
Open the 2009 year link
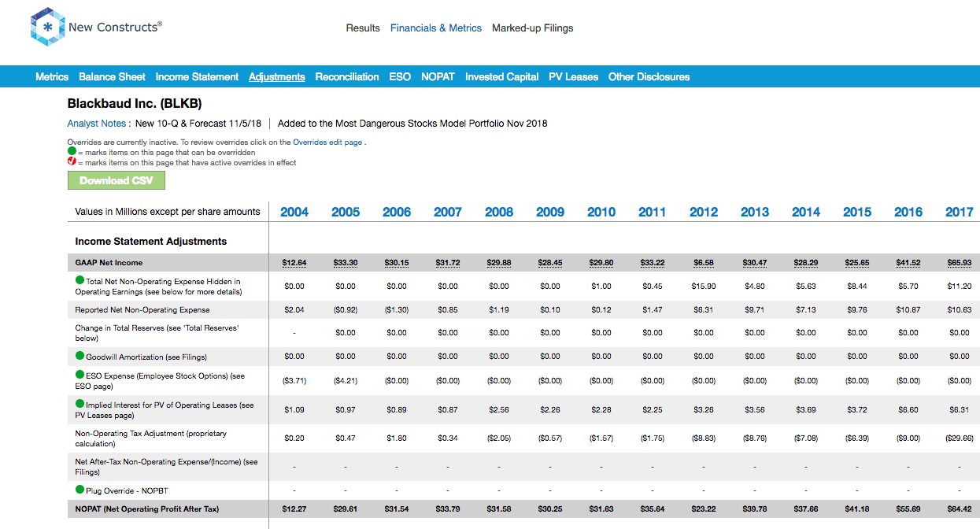[x=550, y=212]
